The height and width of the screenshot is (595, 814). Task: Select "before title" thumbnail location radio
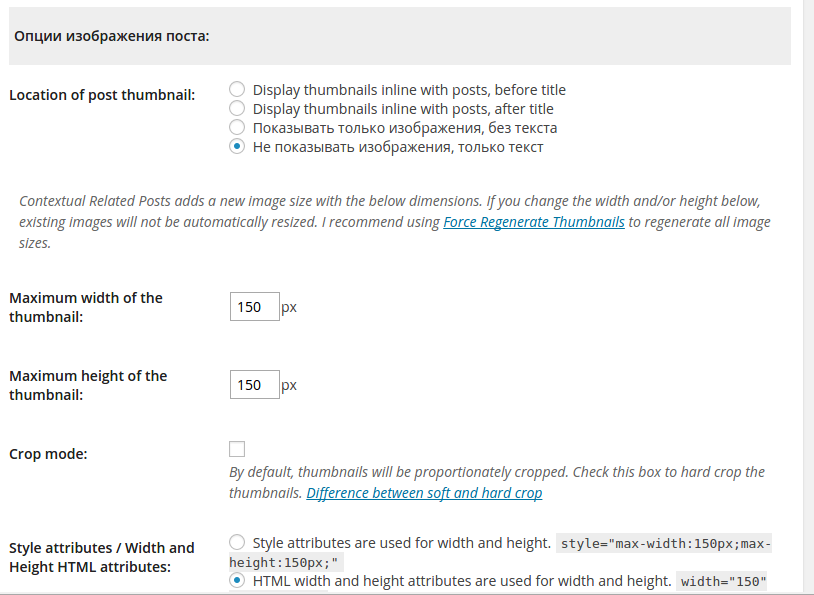coord(237,90)
